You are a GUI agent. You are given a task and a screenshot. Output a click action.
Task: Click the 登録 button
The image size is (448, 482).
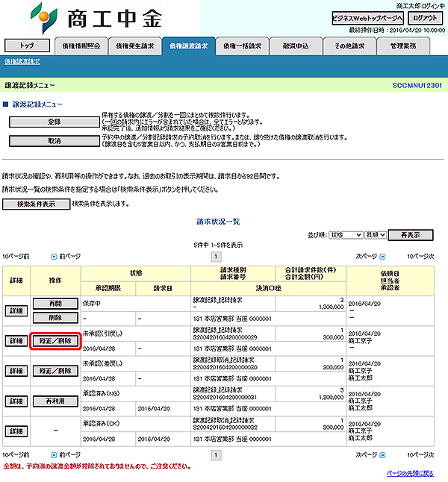[55, 122]
